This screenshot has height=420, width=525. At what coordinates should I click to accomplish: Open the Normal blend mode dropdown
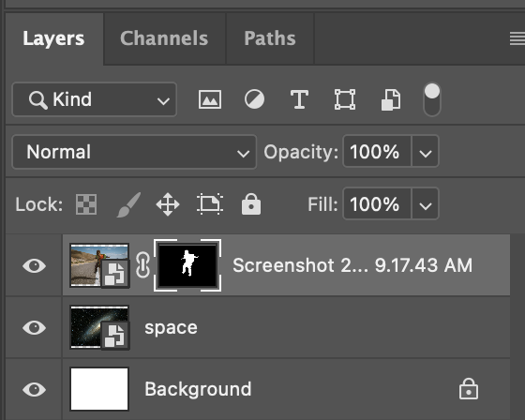(x=134, y=152)
